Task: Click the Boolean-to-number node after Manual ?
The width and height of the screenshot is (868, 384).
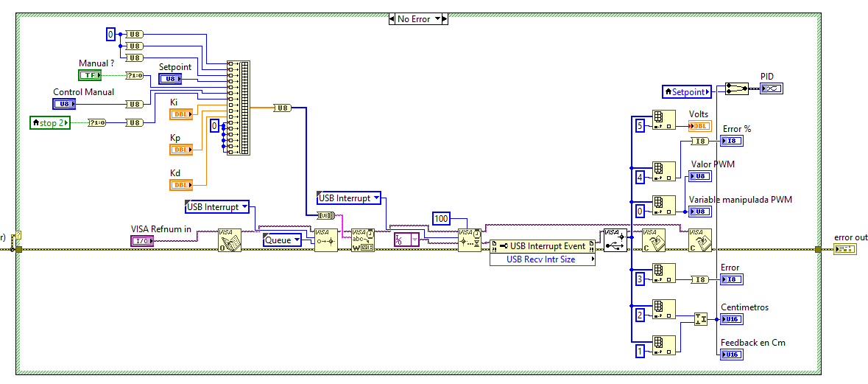Action: point(134,75)
